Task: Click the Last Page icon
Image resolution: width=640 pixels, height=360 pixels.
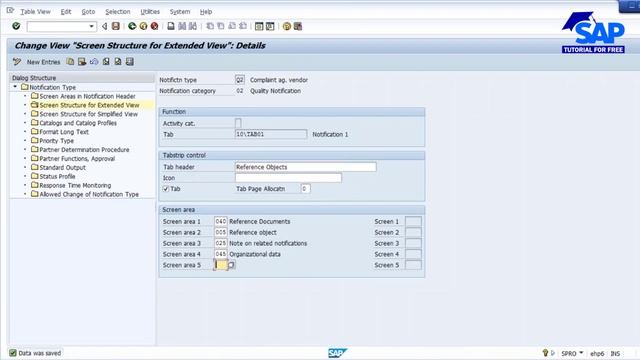Action: tap(243, 26)
